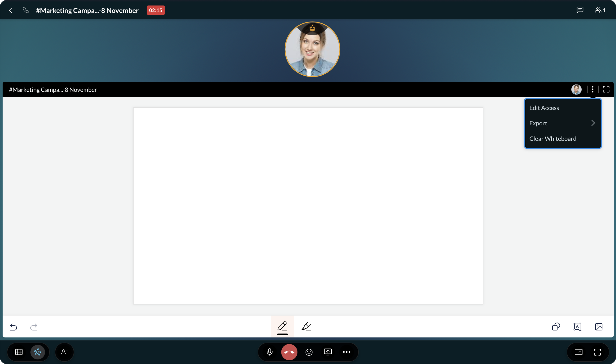Undo the last whiteboard action
The height and width of the screenshot is (364, 616).
point(13,327)
